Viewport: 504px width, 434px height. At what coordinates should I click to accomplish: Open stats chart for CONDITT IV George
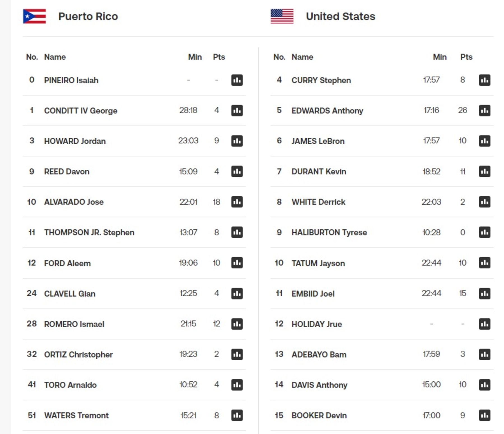tap(237, 111)
